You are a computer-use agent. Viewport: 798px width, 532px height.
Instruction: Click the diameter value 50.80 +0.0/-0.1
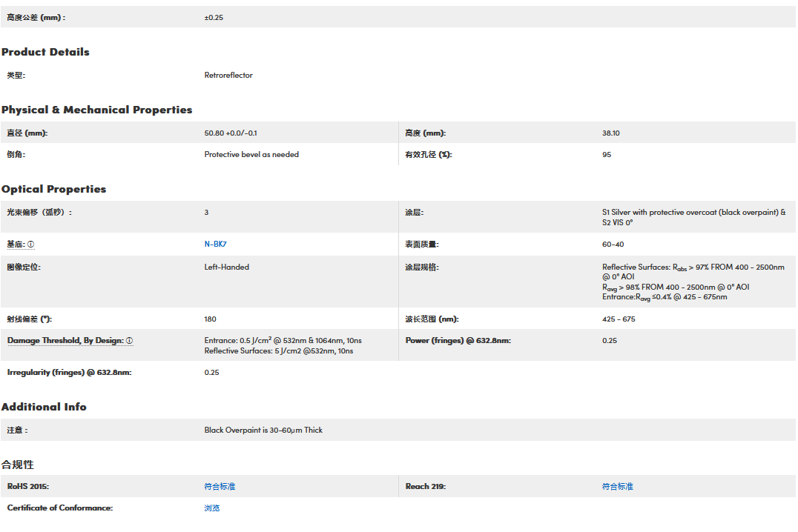coord(231,133)
